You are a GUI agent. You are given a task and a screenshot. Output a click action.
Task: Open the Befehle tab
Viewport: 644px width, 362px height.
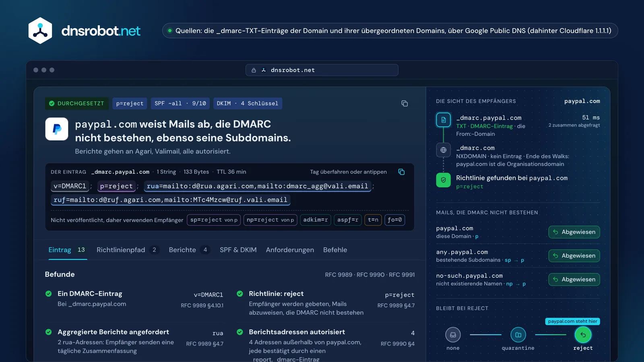pyautogui.click(x=335, y=250)
